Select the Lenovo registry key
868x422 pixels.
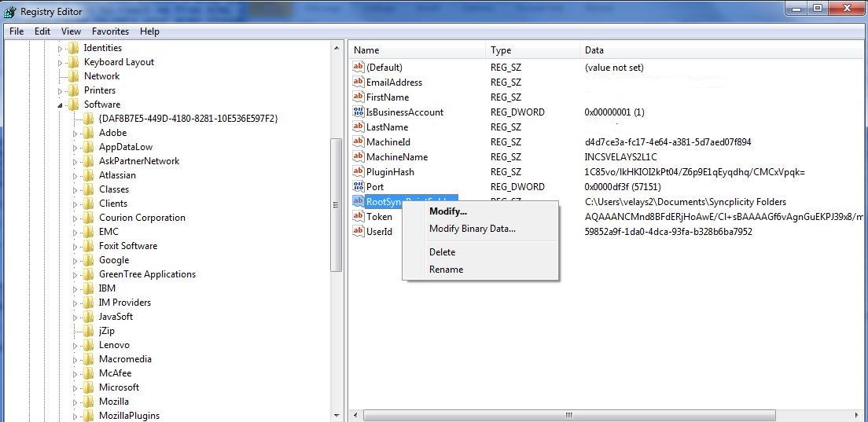click(114, 345)
